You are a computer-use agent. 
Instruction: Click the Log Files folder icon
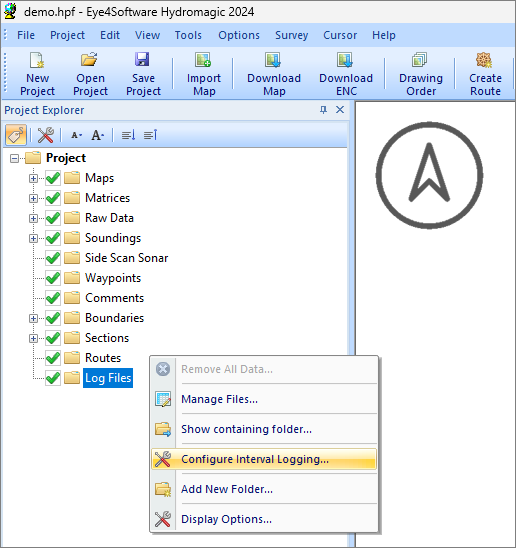[72, 378]
